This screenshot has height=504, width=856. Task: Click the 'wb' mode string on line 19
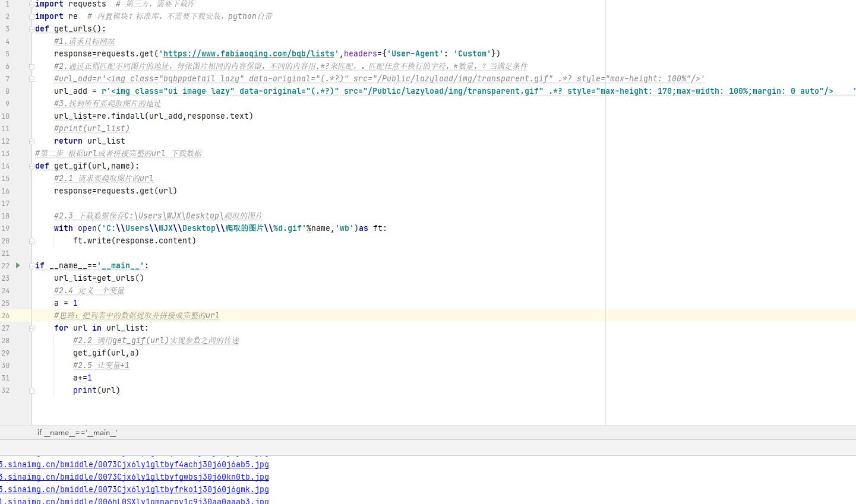click(345, 228)
